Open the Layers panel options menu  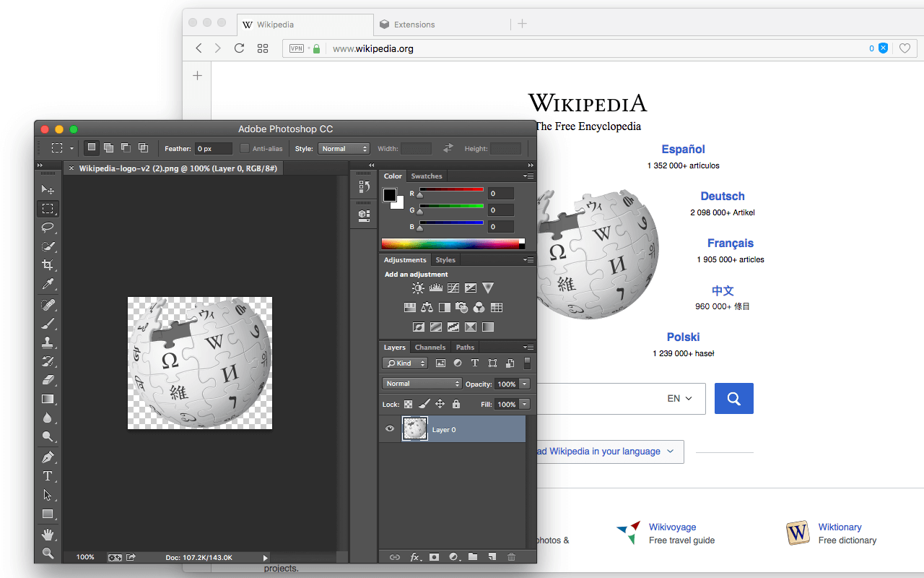click(529, 348)
